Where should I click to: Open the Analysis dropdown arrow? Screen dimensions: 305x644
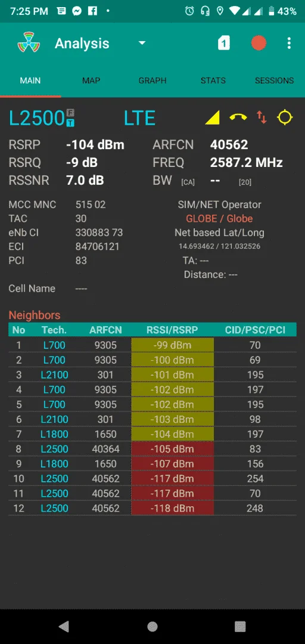coord(142,43)
